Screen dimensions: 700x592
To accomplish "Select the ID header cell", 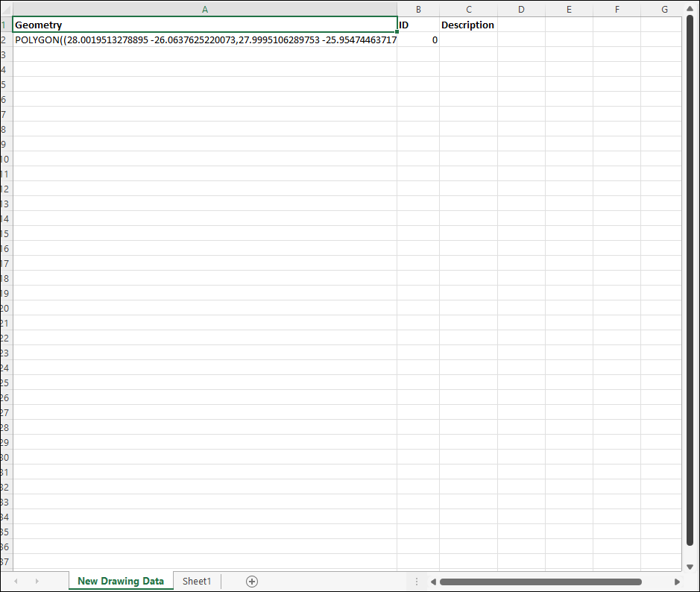I will pos(418,25).
